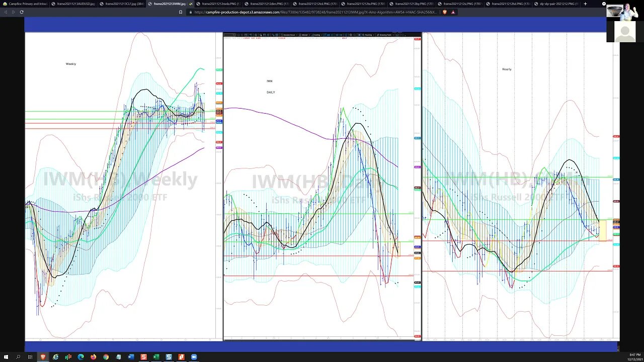Open the Brave Shields lion icon
Viewport: 644px width, 362px height.
click(x=445, y=12)
